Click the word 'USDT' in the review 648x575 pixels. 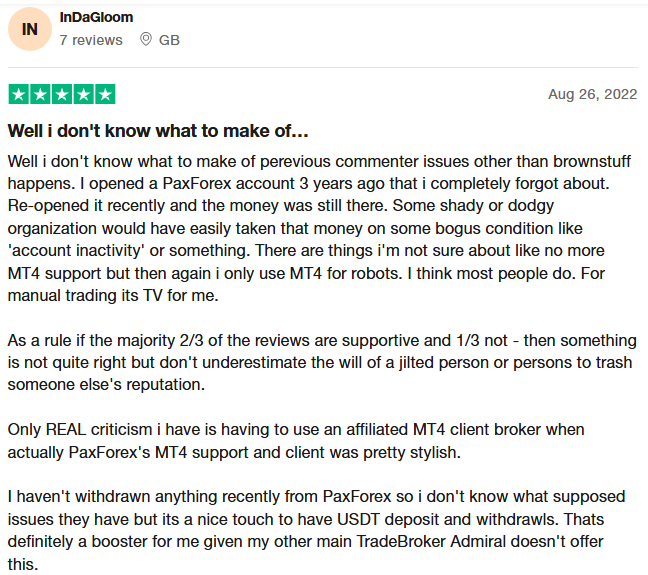click(358, 519)
